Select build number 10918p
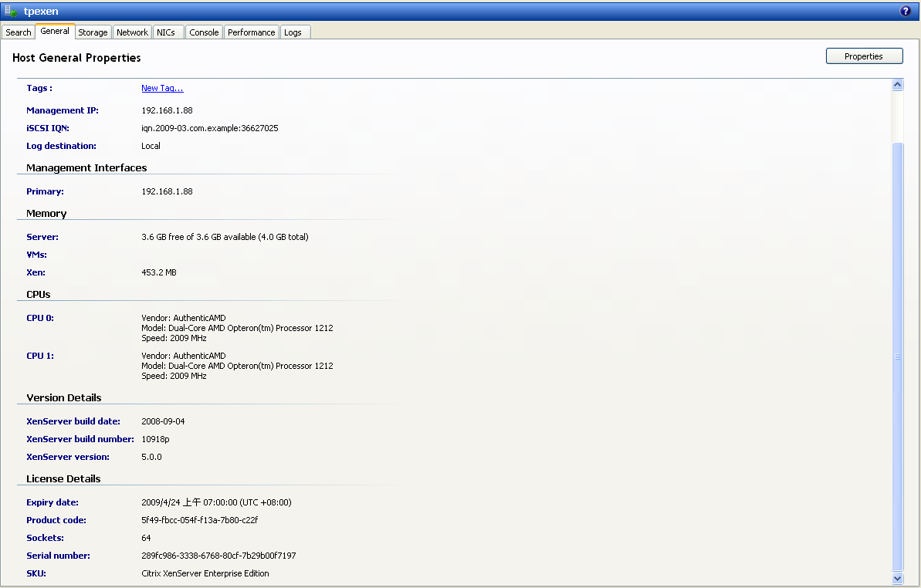921x588 pixels. (155, 439)
